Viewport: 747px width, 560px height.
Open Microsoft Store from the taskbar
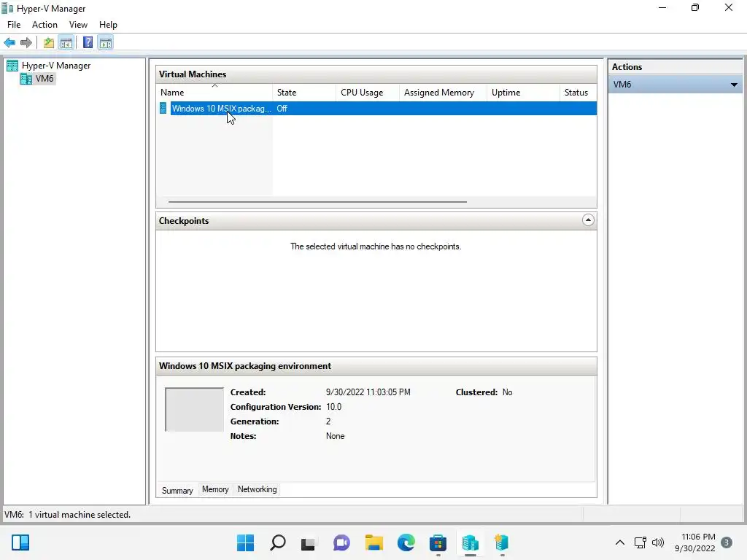point(438,542)
